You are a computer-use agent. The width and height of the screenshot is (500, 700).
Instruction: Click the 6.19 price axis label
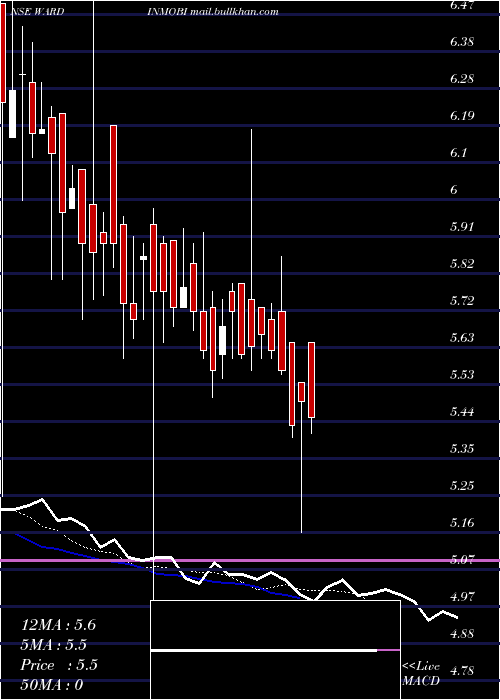tap(462, 117)
